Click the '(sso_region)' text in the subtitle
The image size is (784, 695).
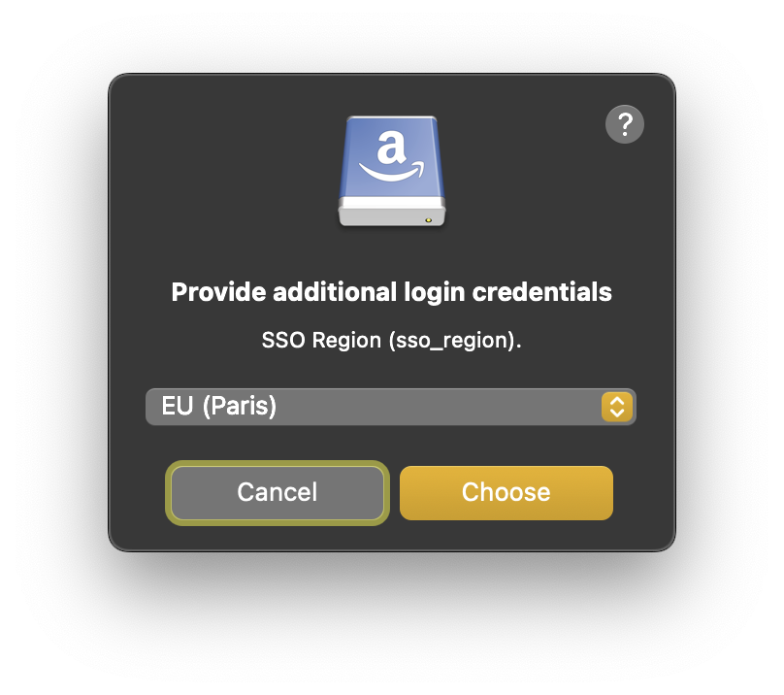pyautogui.click(x=451, y=342)
